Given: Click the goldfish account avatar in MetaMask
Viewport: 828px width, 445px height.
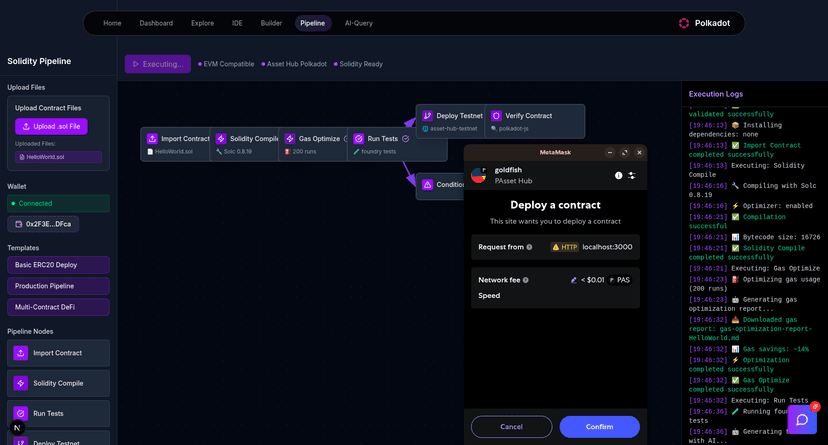Looking at the screenshot, I should pyautogui.click(x=478, y=175).
